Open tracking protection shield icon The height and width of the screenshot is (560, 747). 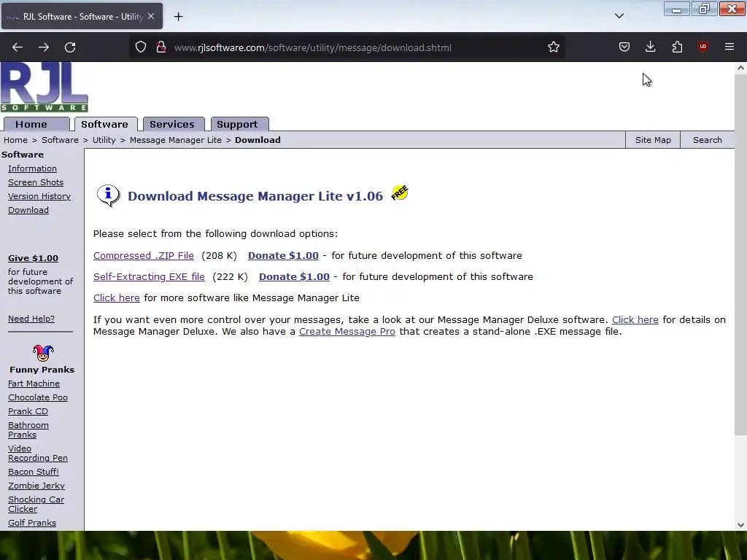pyautogui.click(x=141, y=47)
